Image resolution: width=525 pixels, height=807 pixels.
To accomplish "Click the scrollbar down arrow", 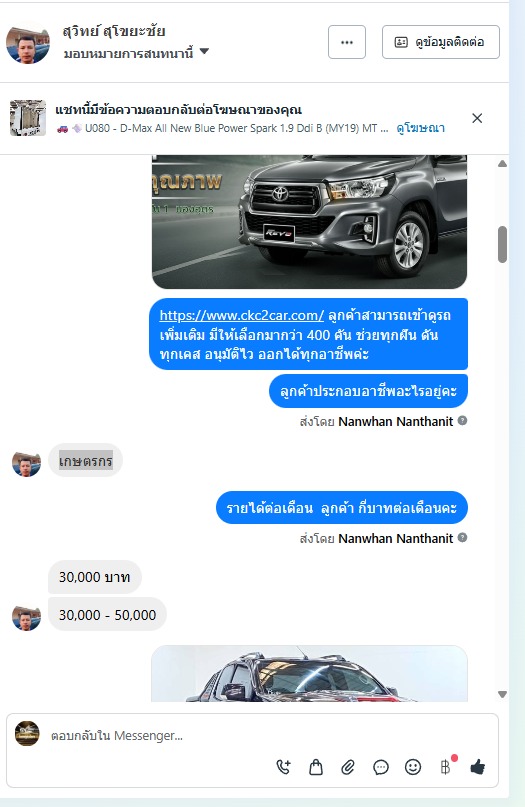I will click(502, 694).
